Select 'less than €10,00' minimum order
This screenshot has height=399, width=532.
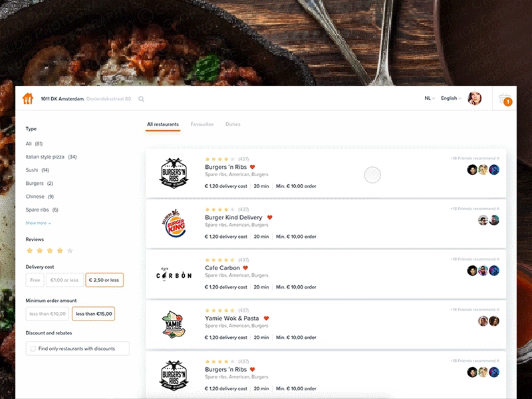point(47,314)
